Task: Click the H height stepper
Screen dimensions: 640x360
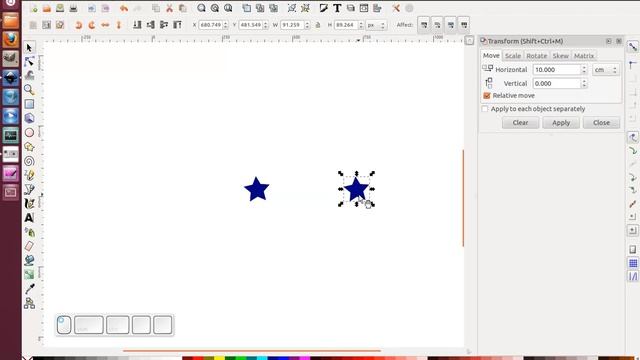Action: click(x=361, y=25)
